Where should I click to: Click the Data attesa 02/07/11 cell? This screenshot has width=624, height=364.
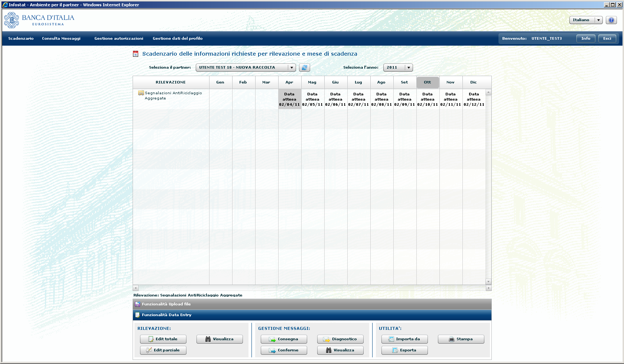click(359, 99)
